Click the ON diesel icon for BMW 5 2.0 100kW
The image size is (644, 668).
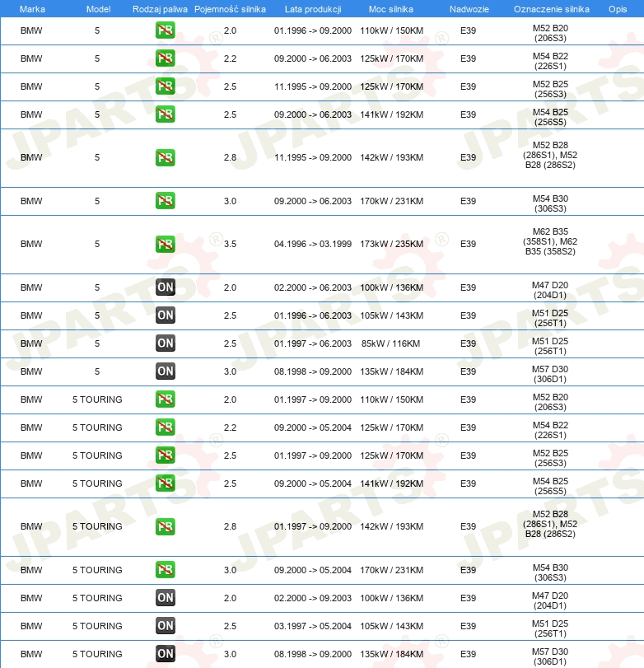(166, 287)
